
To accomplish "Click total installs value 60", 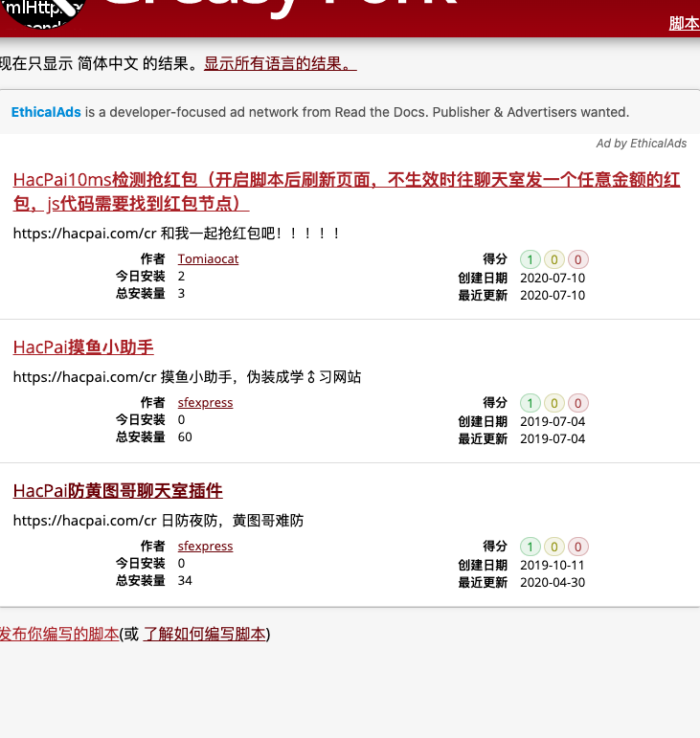I will coord(185,436).
